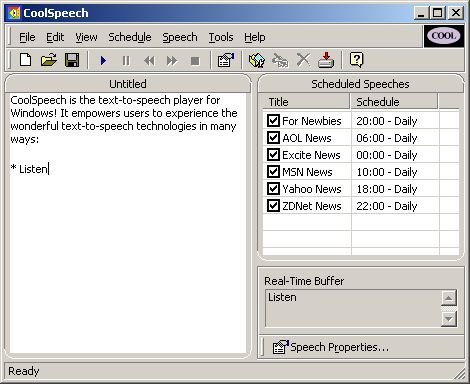Click the download icon with red arrow
The height and width of the screenshot is (384, 470).
click(x=326, y=60)
